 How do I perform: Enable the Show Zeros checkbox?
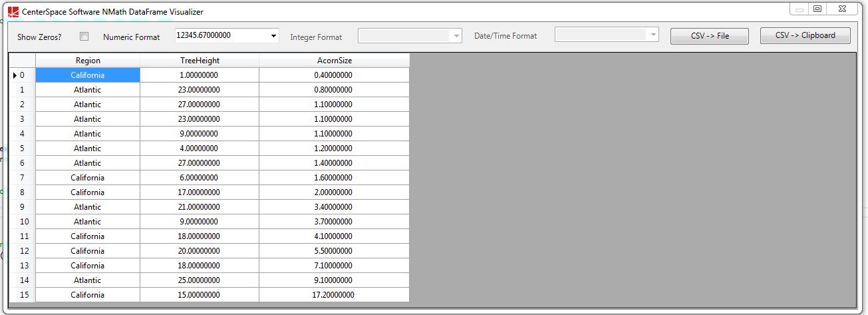point(84,36)
